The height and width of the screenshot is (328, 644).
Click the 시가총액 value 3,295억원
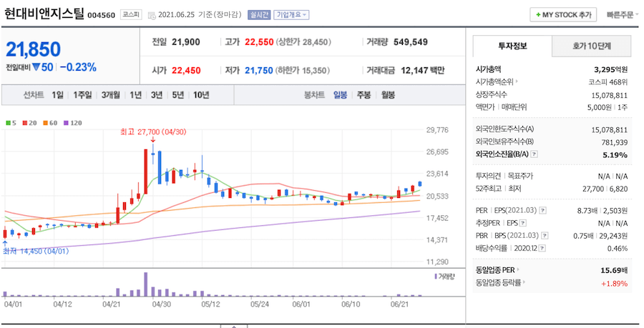pyautogui.click(x=611, y=70)
